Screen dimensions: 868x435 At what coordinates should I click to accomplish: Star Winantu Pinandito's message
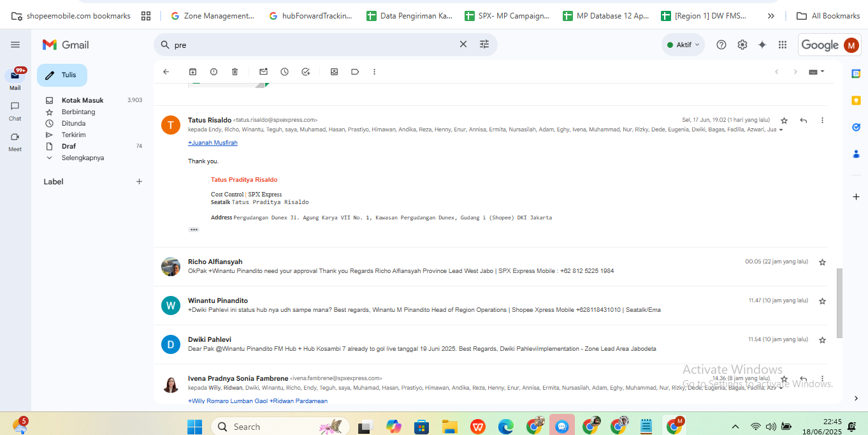822,301
